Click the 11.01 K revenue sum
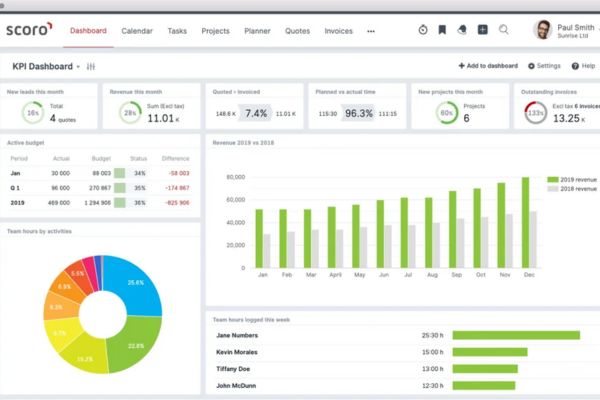The image size is (600, 400). tap(163, 118)
